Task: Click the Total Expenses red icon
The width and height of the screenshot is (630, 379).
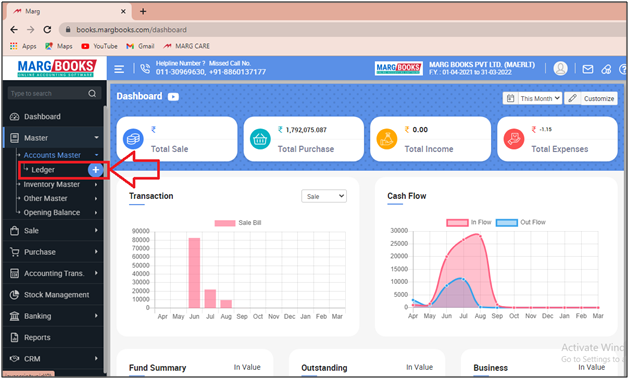Action: [x=513, y=139]
